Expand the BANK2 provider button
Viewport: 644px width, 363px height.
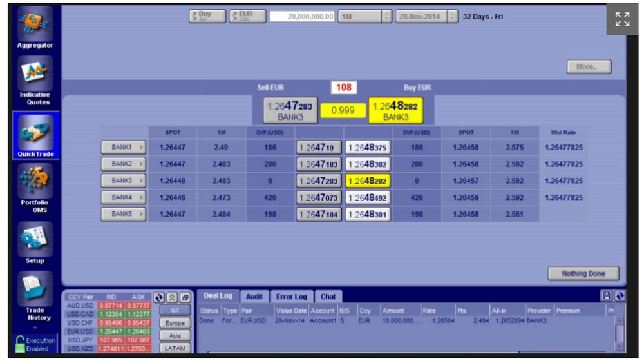pos(123,164)
